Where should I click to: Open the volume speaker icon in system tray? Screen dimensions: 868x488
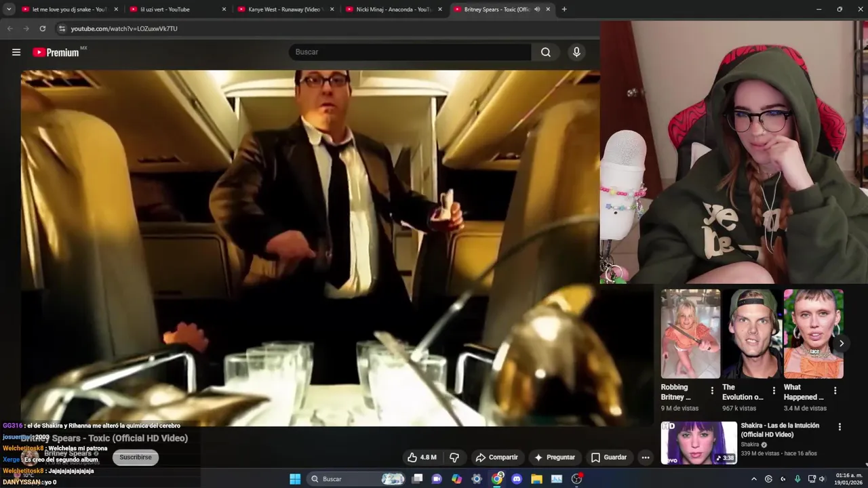pos(822,479)
